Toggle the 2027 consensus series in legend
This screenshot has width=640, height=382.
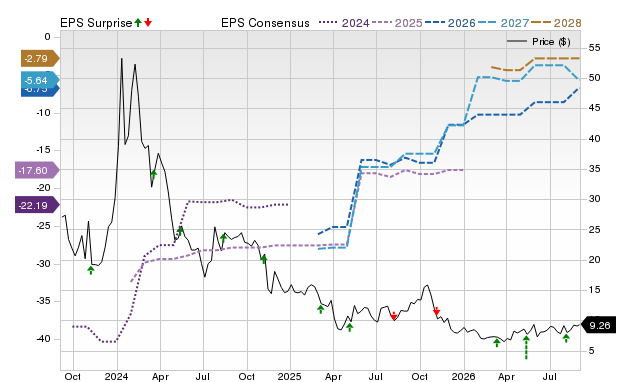point(515,23)
